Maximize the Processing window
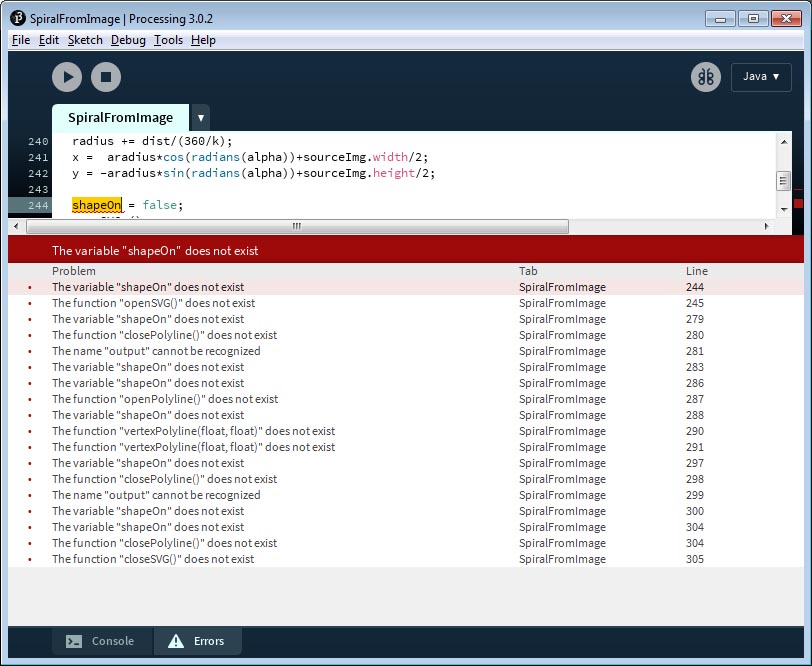 tap(753, 19)
